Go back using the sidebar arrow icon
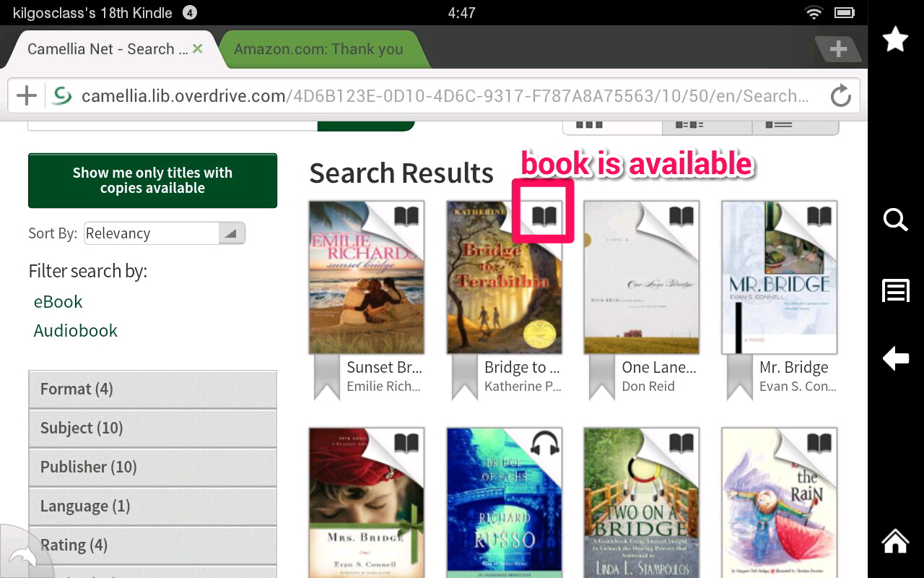 coord(895,358)
